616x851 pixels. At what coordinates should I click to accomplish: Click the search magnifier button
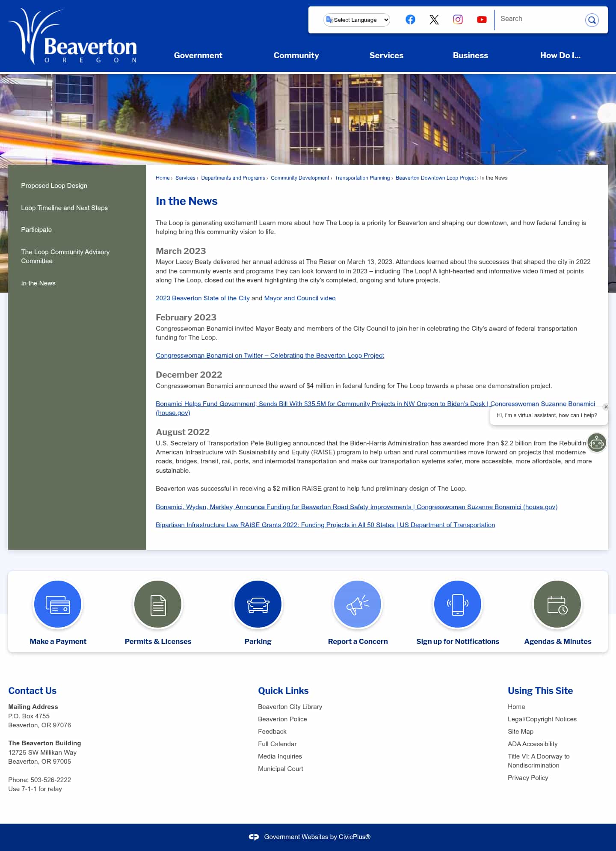tap(592, 20)
